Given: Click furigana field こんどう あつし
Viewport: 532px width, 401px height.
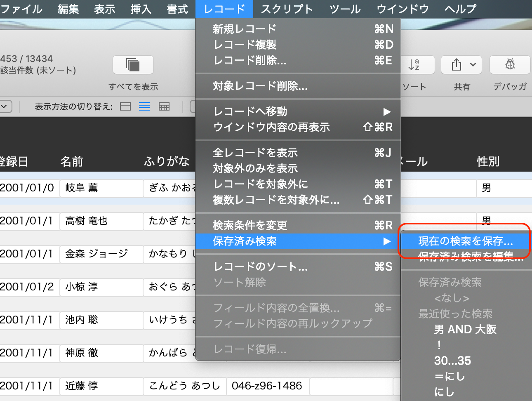Looking at the screenshot, I should tap(185, 386).
